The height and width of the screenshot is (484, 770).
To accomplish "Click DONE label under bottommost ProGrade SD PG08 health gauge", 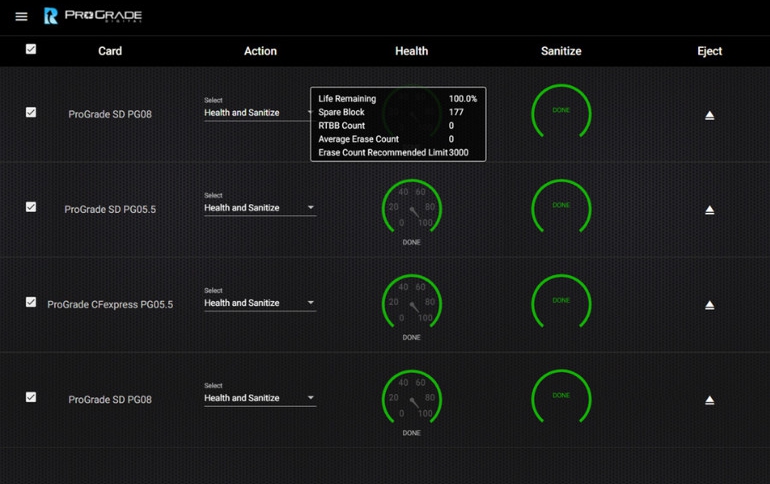I will click(x=412, y=433).
